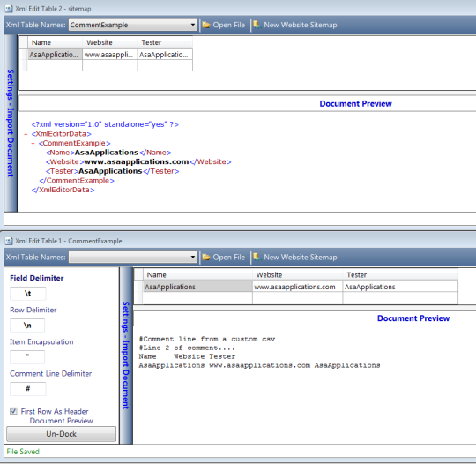Screen dimensions: 476x464
Task: Click Document Preview heading in CommentExample window
Action: (x=413, y=318)
